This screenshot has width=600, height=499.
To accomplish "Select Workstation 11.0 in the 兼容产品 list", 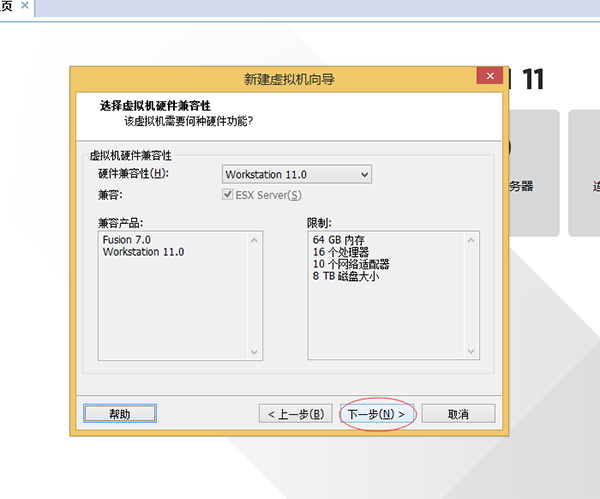I will pyautogui.click(x=142, y=252).
